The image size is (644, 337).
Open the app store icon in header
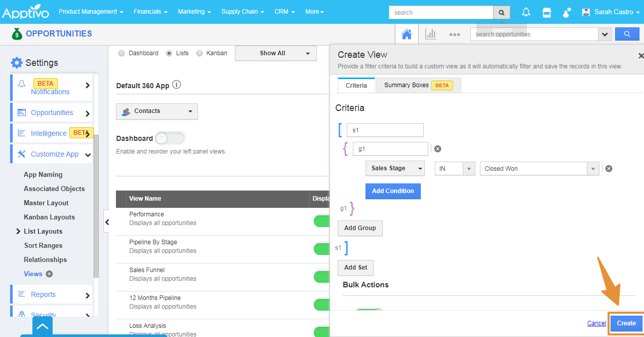pyautogui.click(x=546, y=12)
